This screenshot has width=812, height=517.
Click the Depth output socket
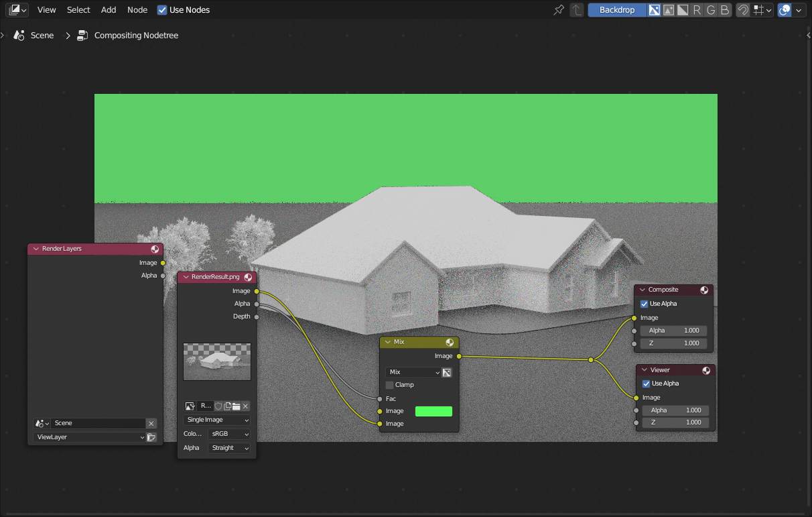(x=257, y=317)
